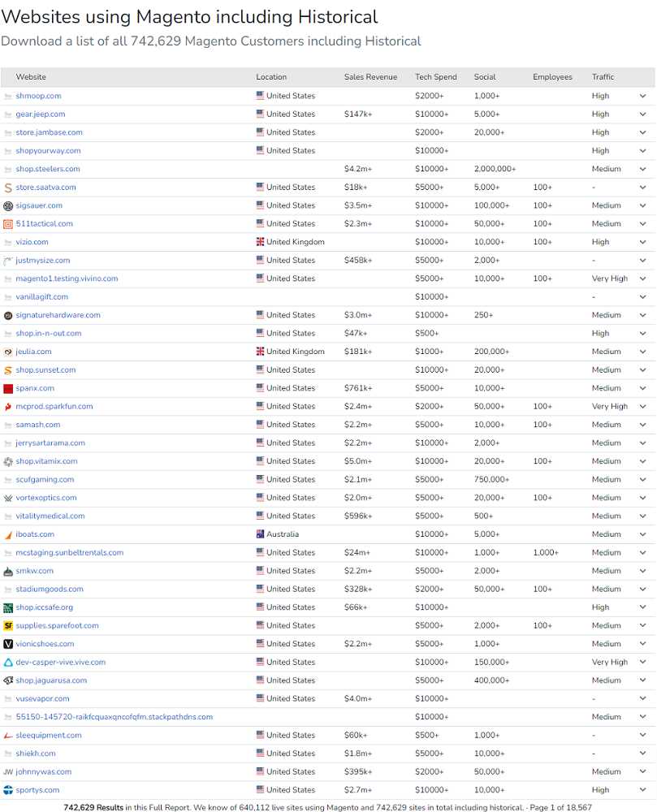Click the signaturehardware.com favicon
This screenshot has width=657, height=812.
click(8, 315)
